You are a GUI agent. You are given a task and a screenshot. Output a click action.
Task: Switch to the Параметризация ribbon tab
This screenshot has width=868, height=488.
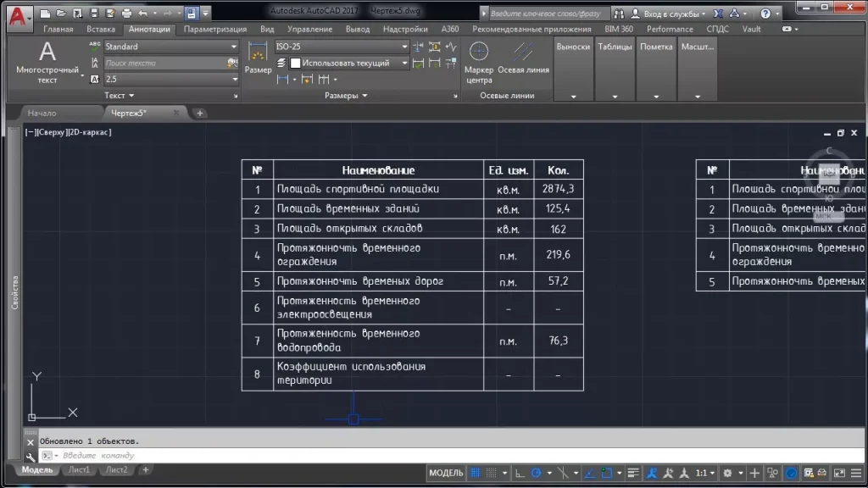214,29
